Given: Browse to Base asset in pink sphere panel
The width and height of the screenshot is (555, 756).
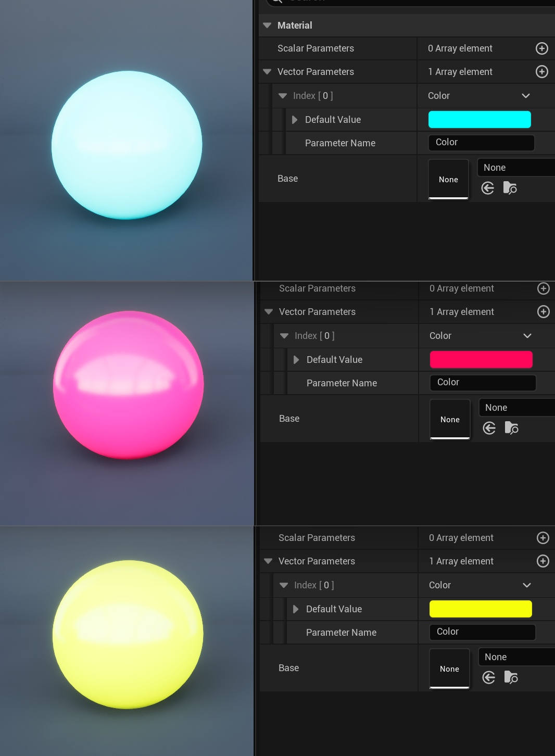Looking at the screenshot, I should [512, 428].
